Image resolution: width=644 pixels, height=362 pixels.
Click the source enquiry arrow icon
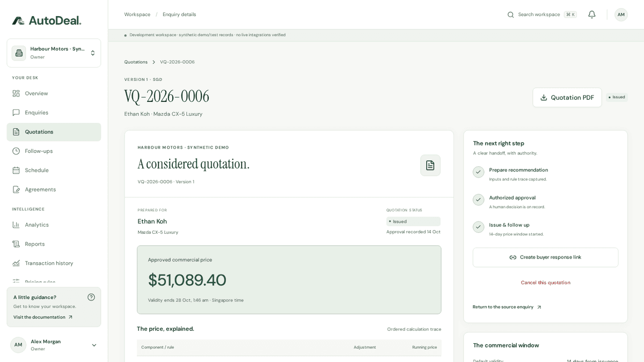click(x=539, y=307)
